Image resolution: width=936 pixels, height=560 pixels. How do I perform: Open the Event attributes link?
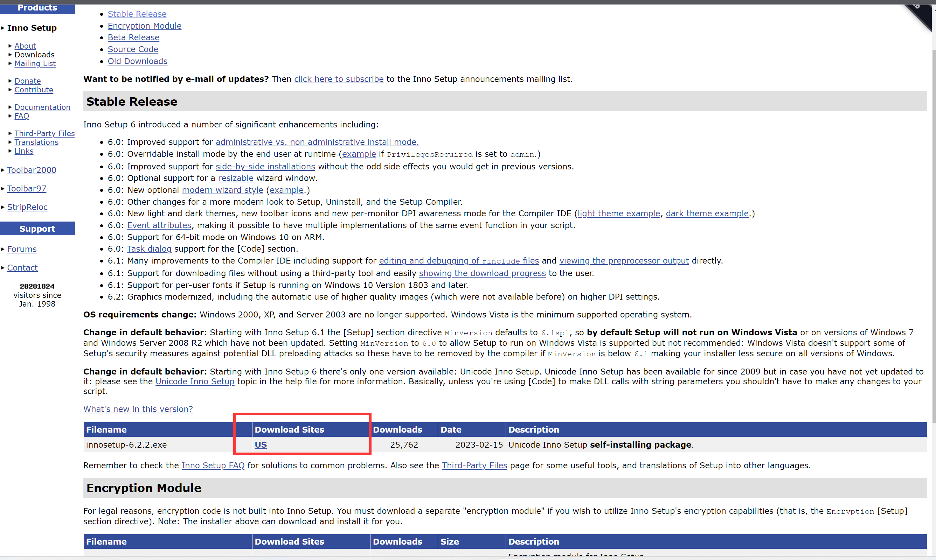click(159, 225)
